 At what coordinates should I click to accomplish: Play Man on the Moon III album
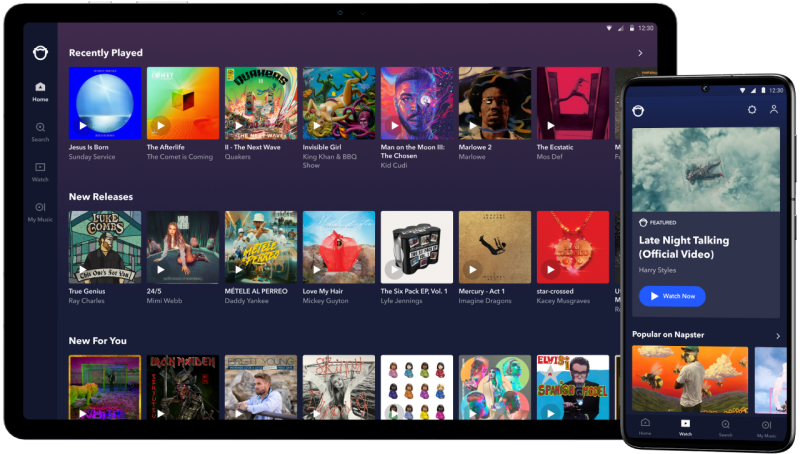coord(395,125)
